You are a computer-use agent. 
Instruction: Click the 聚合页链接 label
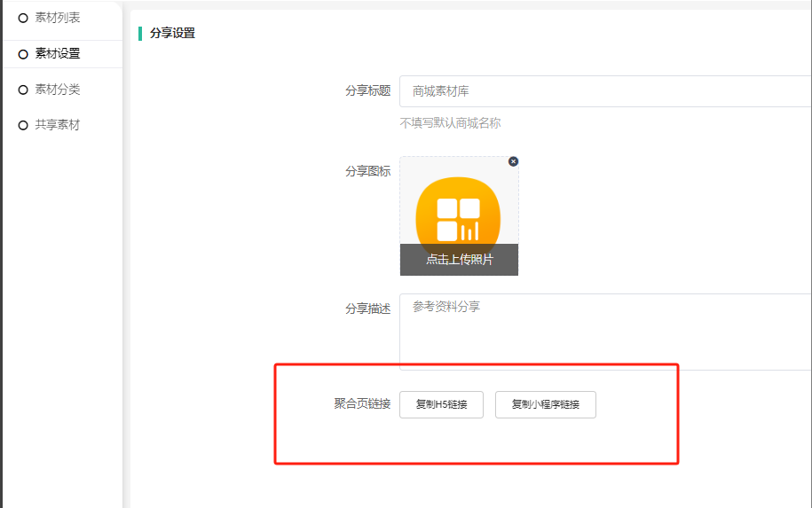362,404
